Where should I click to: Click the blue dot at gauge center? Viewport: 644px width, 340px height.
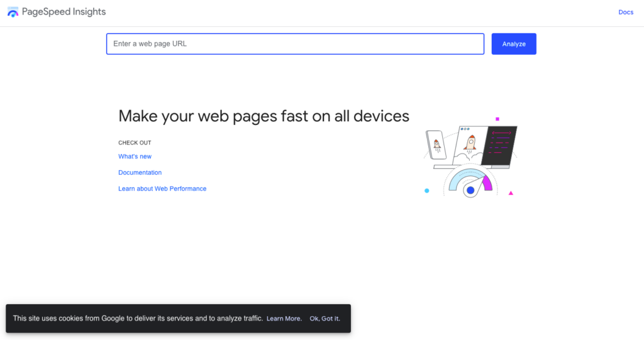[x=470, y=190]
